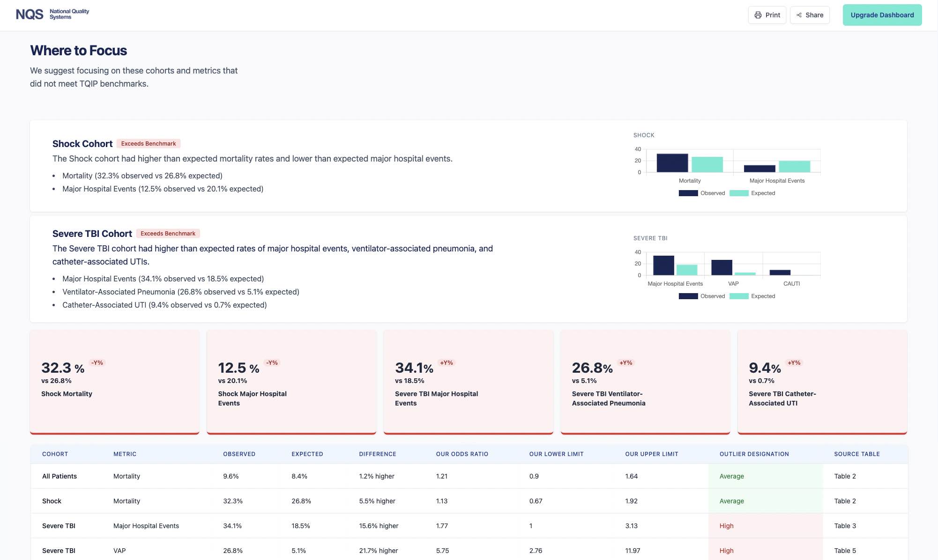Viewport: 938px width, 560px height.
Task: Click the SOURCE TABLE column header
Action: click(856, 454)
